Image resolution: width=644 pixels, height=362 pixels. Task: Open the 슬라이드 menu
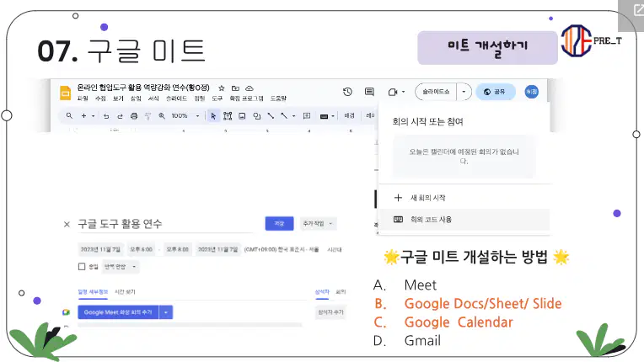177,98
